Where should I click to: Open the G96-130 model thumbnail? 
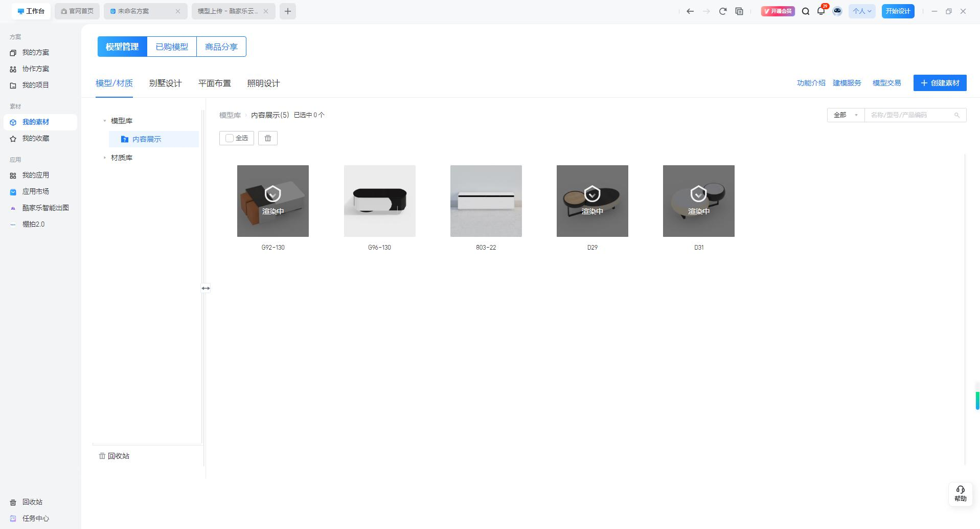380,201
